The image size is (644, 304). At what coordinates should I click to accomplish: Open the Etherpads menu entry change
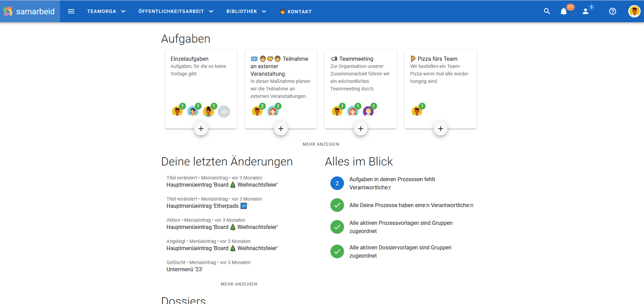207,206
